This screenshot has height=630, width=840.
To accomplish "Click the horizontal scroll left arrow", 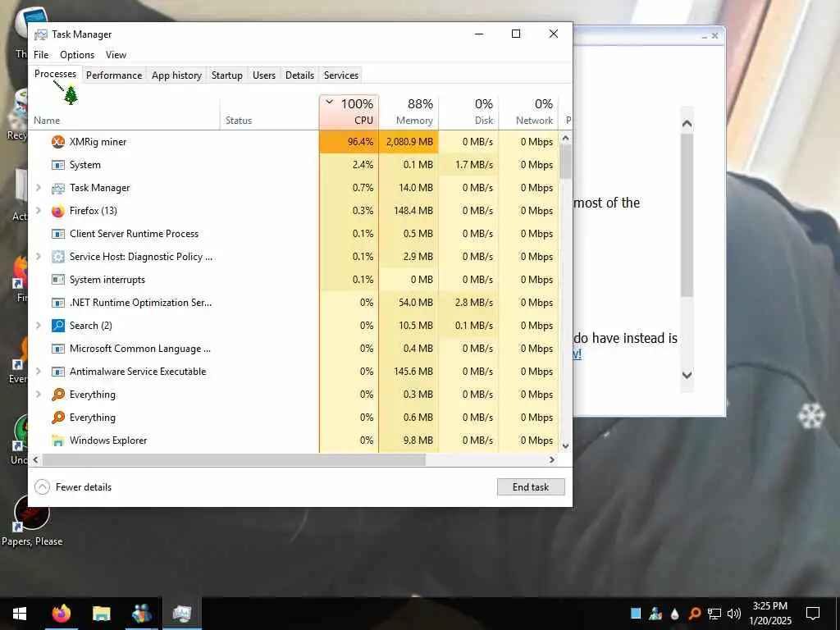I will pyautogui.click(x=36, y=459).
